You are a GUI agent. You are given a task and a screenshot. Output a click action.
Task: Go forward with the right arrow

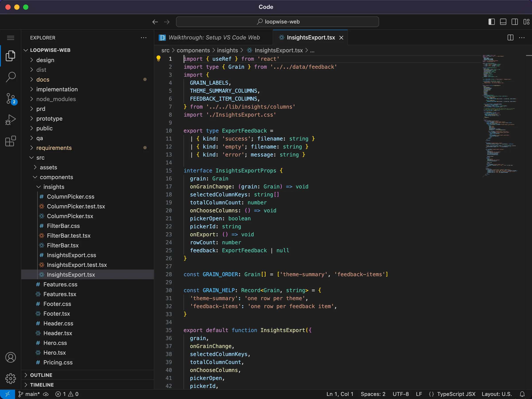tap(167, 22)
